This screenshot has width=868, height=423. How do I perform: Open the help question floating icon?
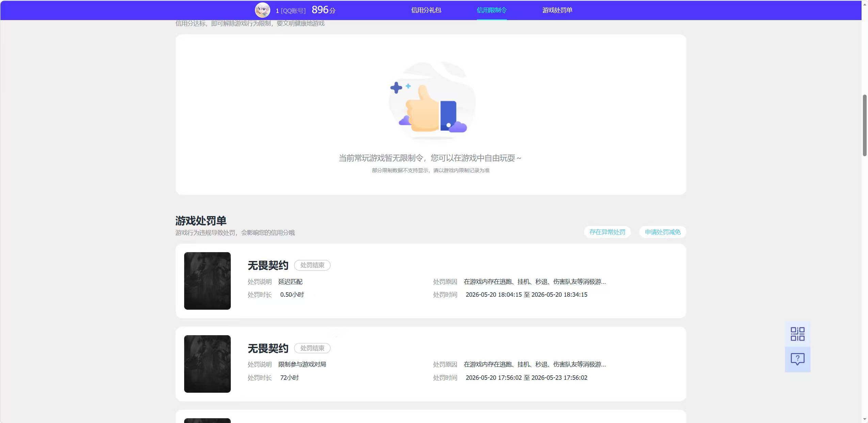tap(798, 359)
